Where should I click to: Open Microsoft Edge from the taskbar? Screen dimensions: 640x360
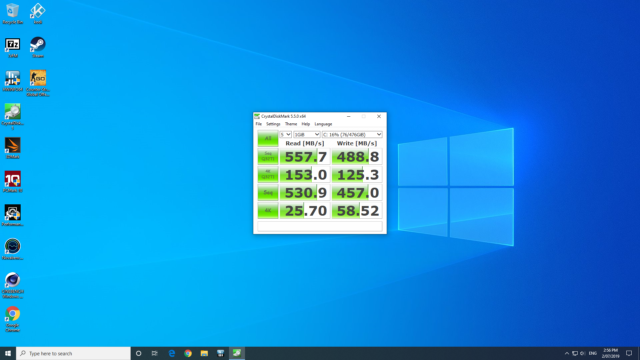click(172, 353)
